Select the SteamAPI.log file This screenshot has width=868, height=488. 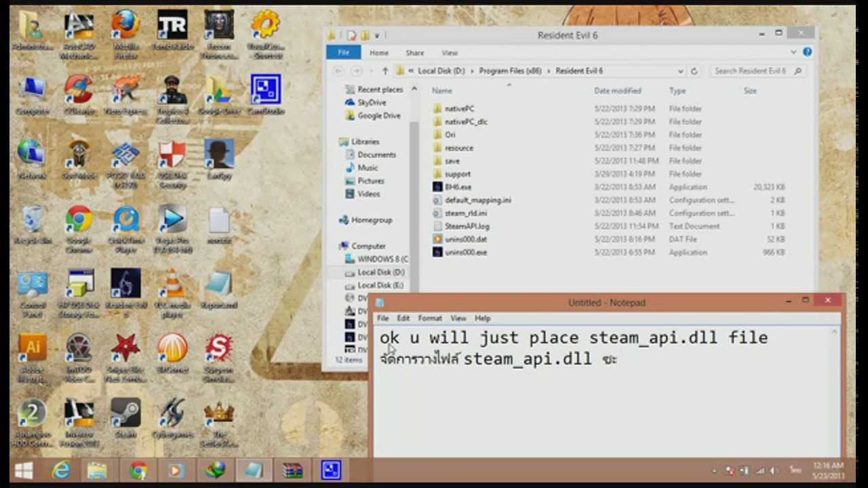click(467, 226)
